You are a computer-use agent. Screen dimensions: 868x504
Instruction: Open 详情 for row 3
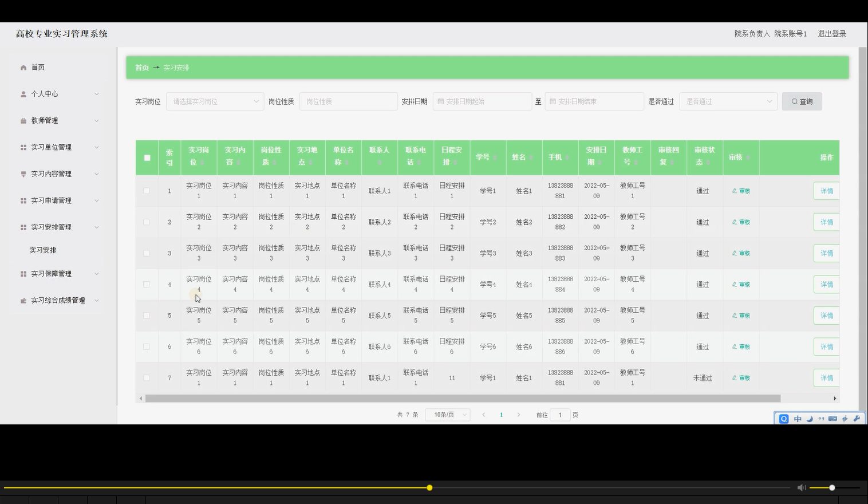pos(827,253)
